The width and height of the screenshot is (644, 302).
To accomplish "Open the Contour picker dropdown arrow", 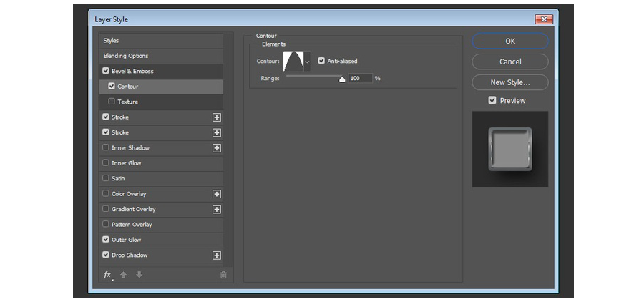I will (x=307, y=62).
